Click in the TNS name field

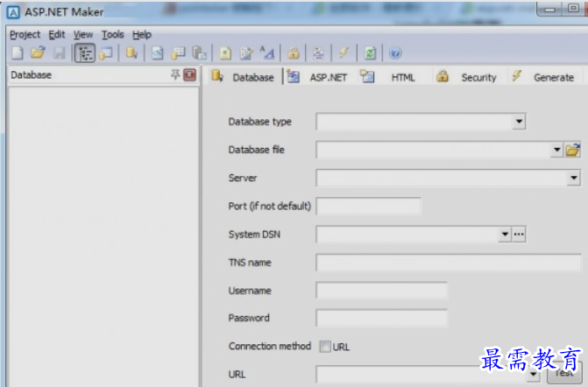[x=449, y=263]
